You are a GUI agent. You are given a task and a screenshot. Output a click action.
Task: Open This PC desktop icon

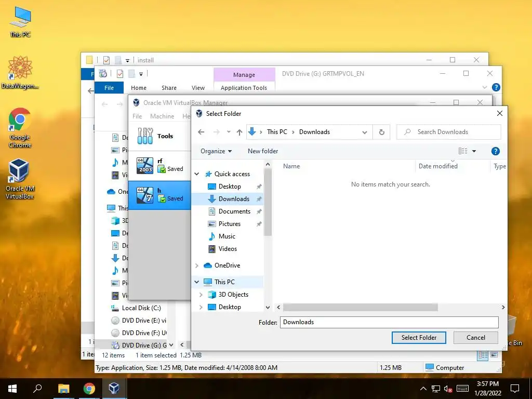click(20, 22)
